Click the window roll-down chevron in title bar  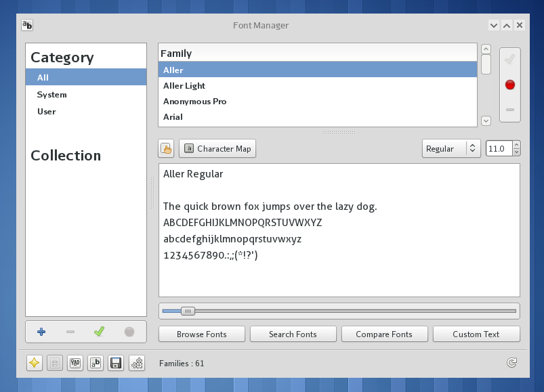pos(494,25)
